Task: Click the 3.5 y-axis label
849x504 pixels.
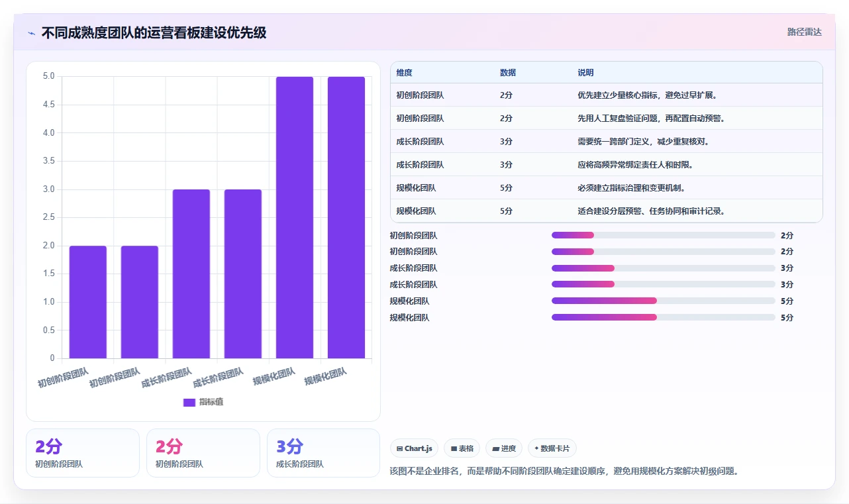Action: coord(49,161)
